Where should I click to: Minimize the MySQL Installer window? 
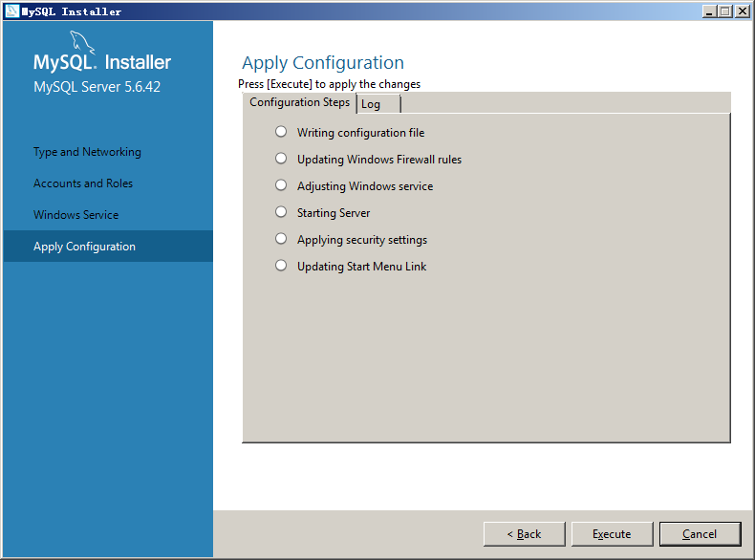coord(708,11)
